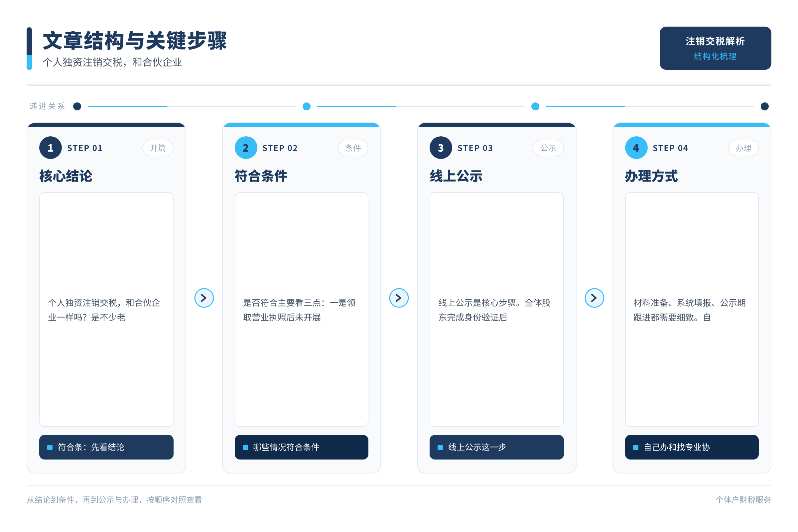Click the STEP 03 label

(475, 148)
